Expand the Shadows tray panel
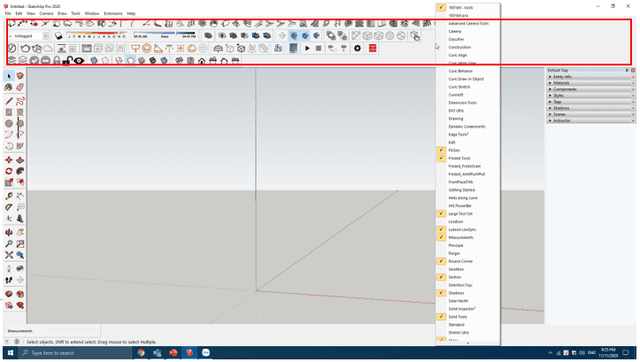The height and width of the screenshot is (362, 640). tap(591, 108)
